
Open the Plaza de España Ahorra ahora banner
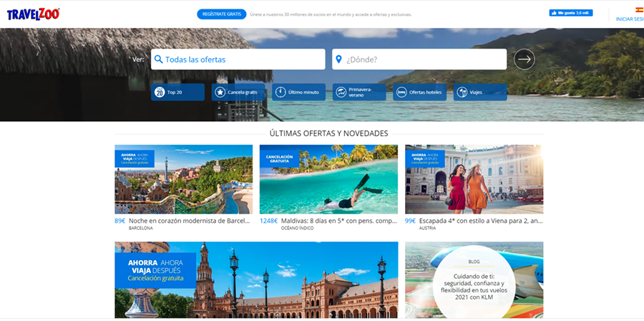256,280
